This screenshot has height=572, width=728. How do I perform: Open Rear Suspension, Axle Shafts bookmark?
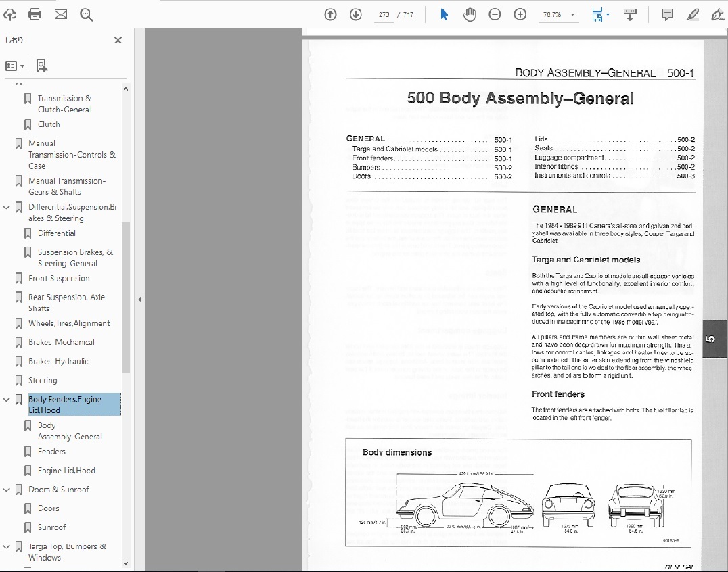coord(66,302)
